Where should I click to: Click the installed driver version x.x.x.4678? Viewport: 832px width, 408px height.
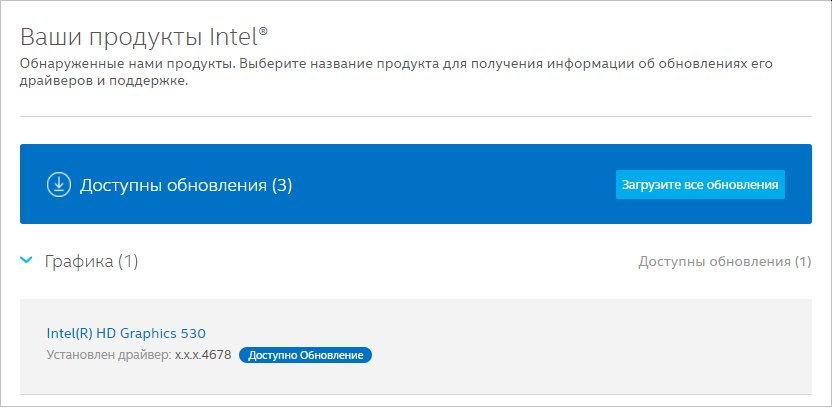(x=203, y=355)
